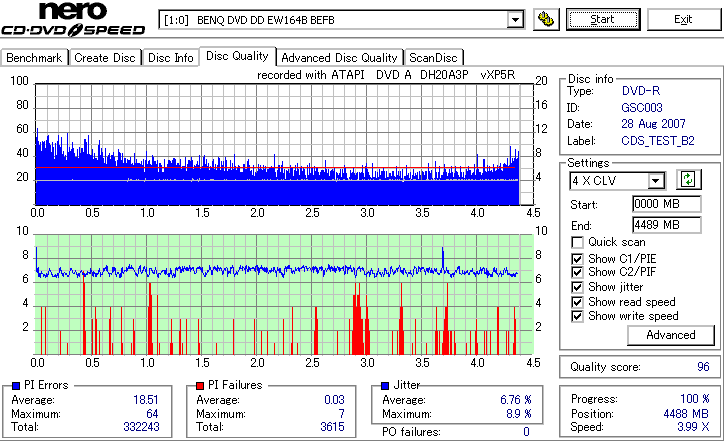Select the Disc Quality tab
This screenshot has width=724, height=441.
pos(237,56)
